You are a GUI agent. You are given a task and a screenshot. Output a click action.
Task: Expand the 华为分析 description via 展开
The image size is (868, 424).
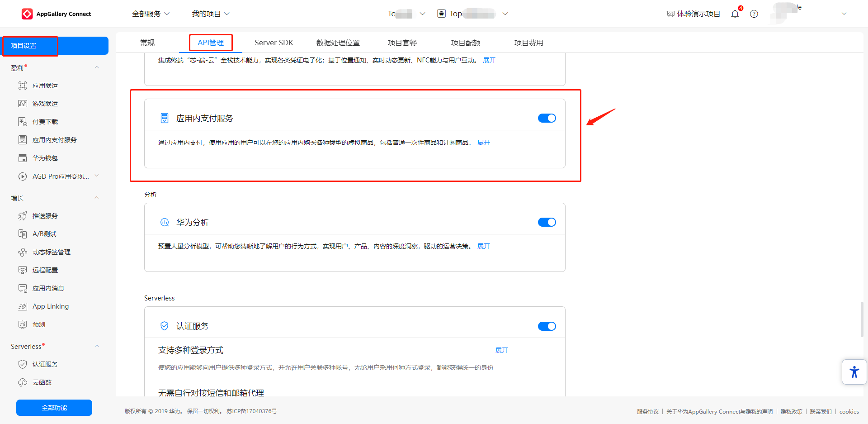pyautogui.click(x=484, y=246)
